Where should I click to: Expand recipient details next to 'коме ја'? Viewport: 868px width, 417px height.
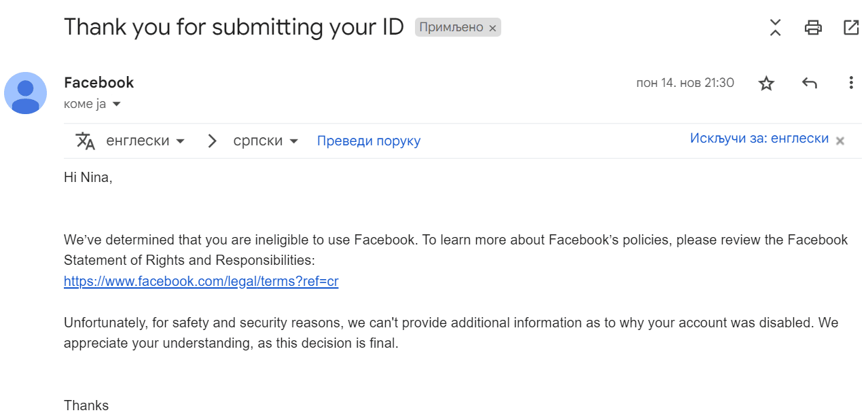tap(116, 105)
